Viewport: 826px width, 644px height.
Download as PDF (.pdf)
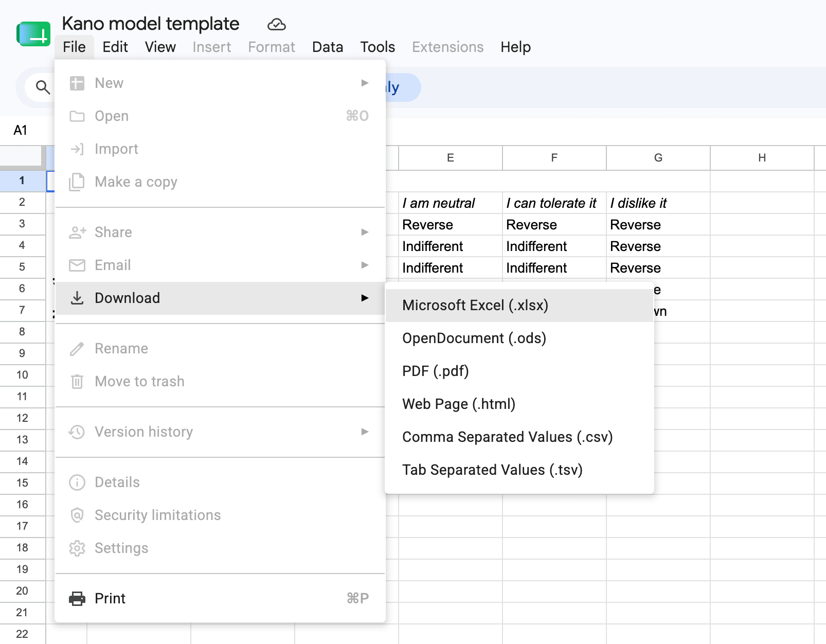point(519,371)
